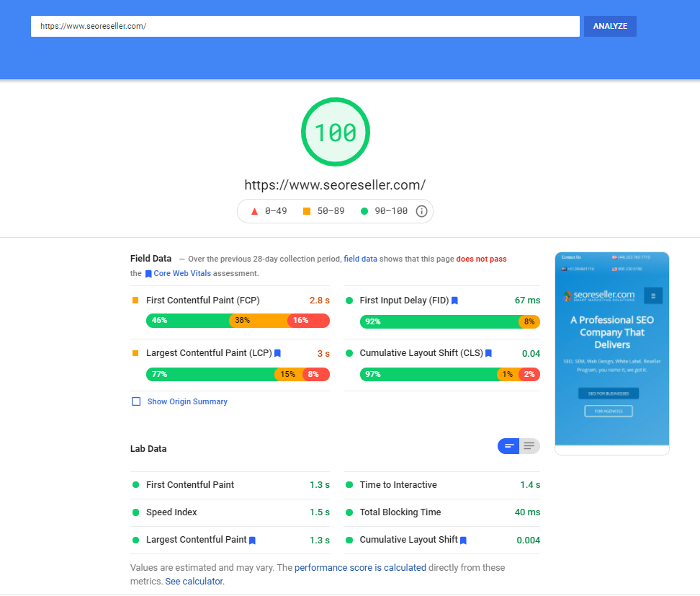The height and width of the screenshot is (596, 700).
Task: Open the score legend info icon
Action: (x=421, y=211)
